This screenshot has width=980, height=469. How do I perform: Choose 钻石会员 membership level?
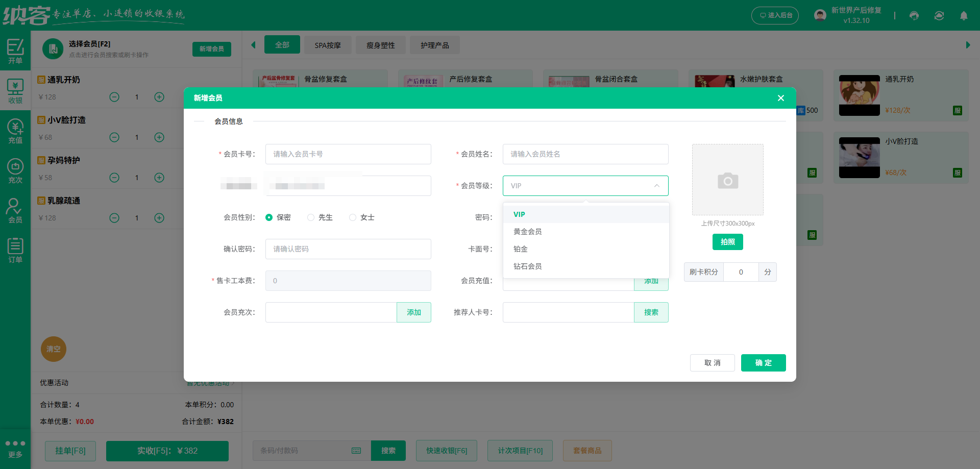pyautogui.click(x=528, y=266)
